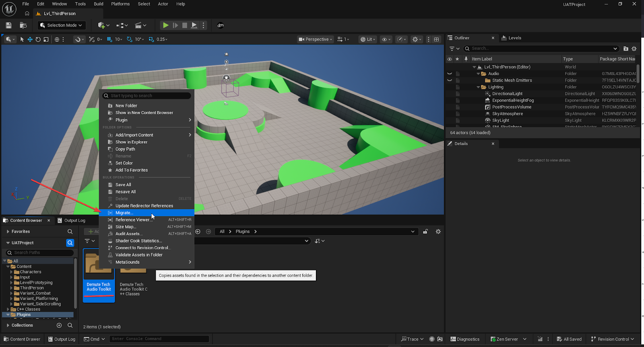Expand the MetaSounds submenu
Viewport: 644px width, 347px height.
tap(147, 262)
